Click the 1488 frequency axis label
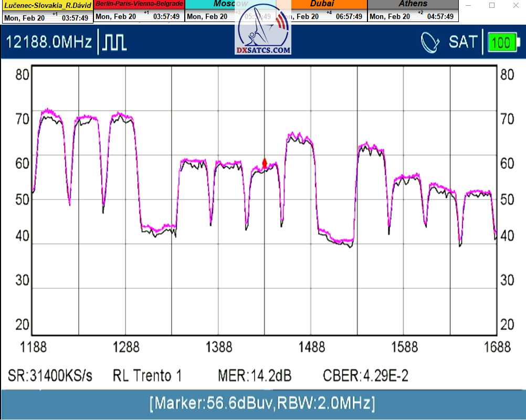The image size is (526, 420). (311, 347)
